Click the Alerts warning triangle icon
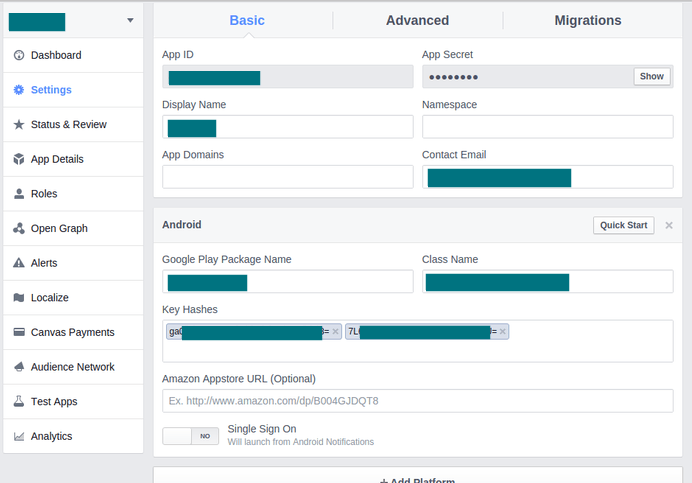Viewport: 692px width, 483px height. pyautogui.click(x=19, y=263)
